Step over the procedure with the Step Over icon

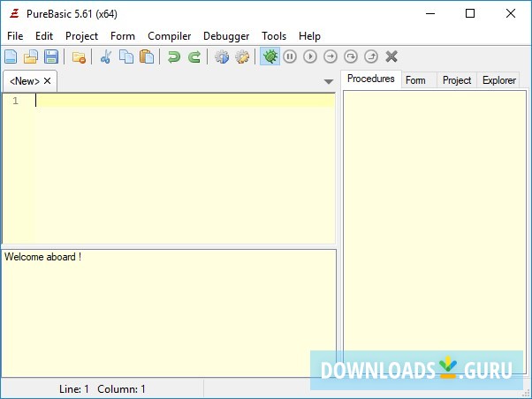pyautogui.click(x=351, y=56)
